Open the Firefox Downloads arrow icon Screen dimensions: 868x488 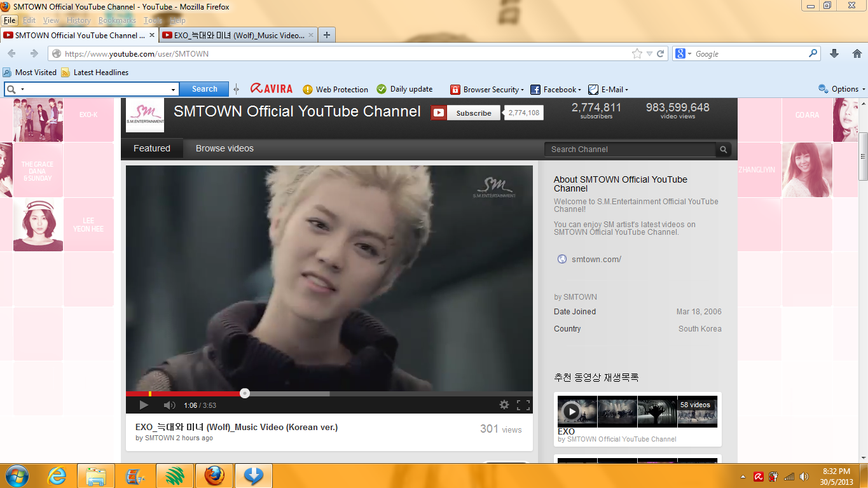coord(834,54)
